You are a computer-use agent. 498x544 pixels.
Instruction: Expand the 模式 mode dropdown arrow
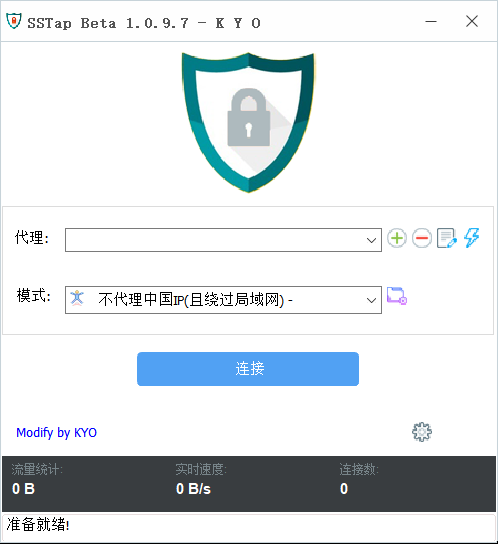click(371, 300)
